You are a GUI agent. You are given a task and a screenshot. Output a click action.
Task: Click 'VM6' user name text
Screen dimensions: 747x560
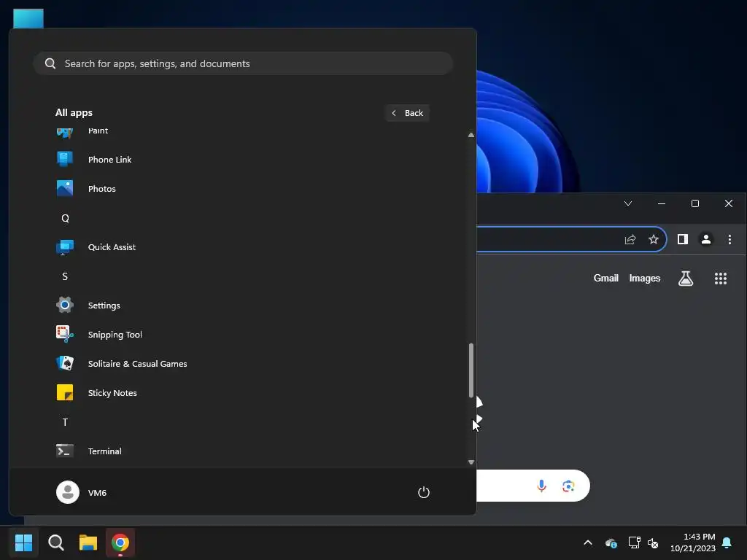[97, 492]
